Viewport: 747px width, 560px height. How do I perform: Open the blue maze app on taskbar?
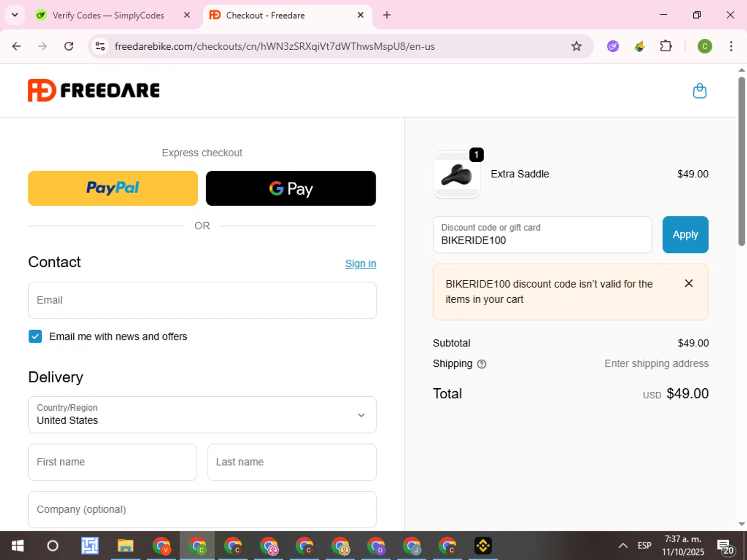pos(90,546)
